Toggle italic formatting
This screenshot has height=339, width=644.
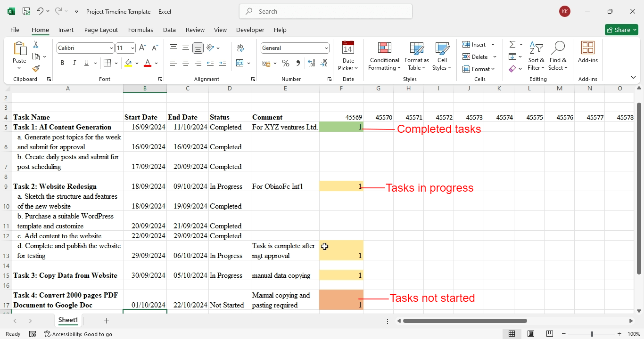74,63
